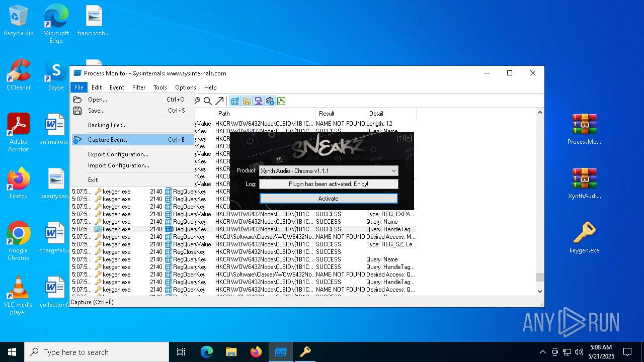Select the animalruss Word document icon
This screenshot has width=644, height=362.
[x=55, y=130]
